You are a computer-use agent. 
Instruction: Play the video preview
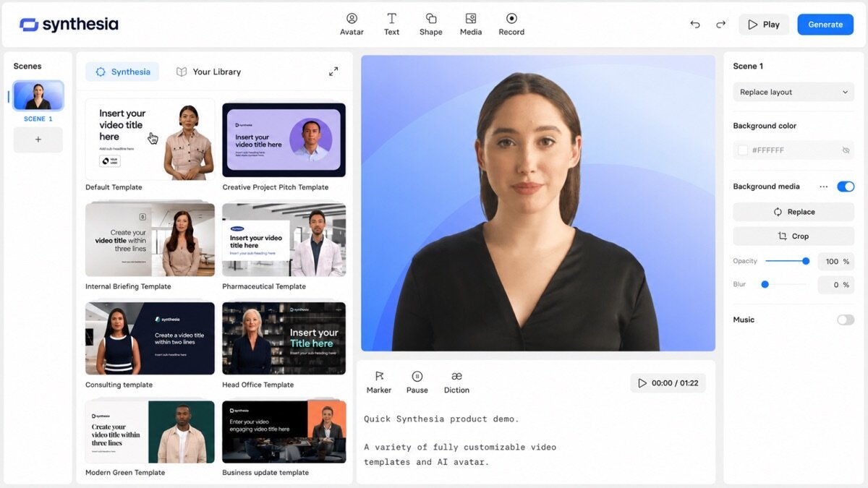(x=764, y=25)
